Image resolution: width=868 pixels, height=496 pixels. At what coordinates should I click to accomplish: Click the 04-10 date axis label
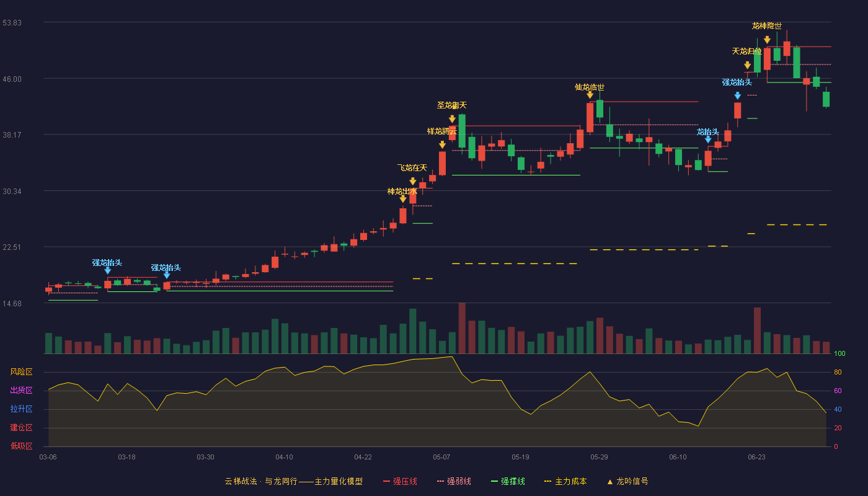pyautogui.click(x=284, y=457)
